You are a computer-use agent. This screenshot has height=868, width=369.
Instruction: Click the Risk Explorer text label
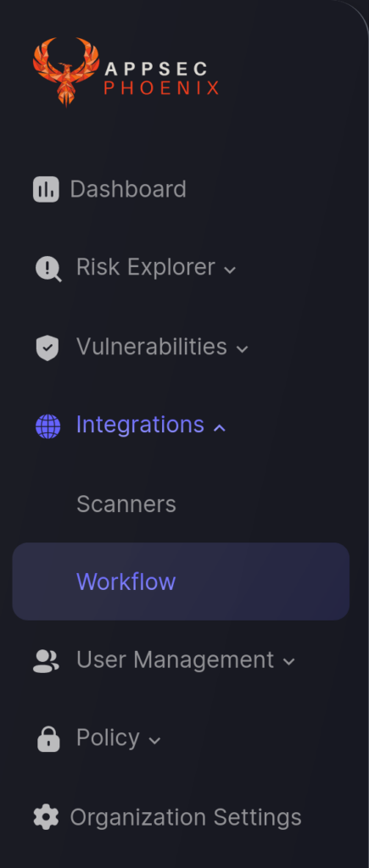point(146,268)
